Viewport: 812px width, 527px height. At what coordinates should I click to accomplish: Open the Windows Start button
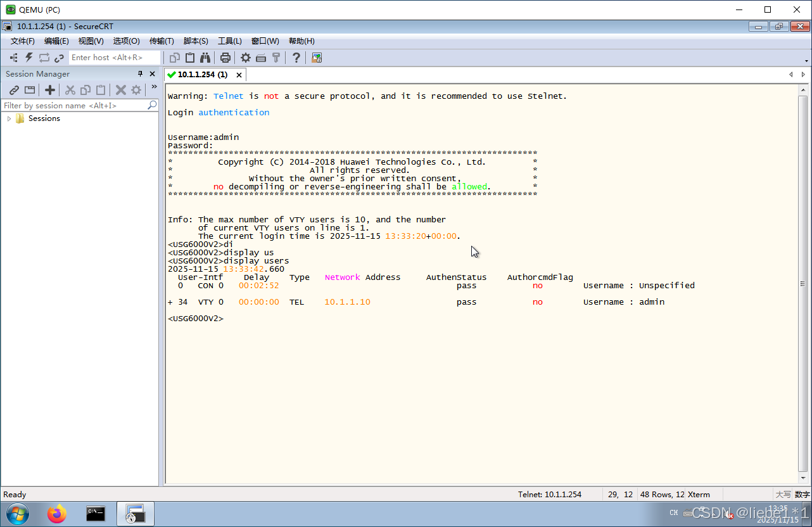tap(18, 514)
